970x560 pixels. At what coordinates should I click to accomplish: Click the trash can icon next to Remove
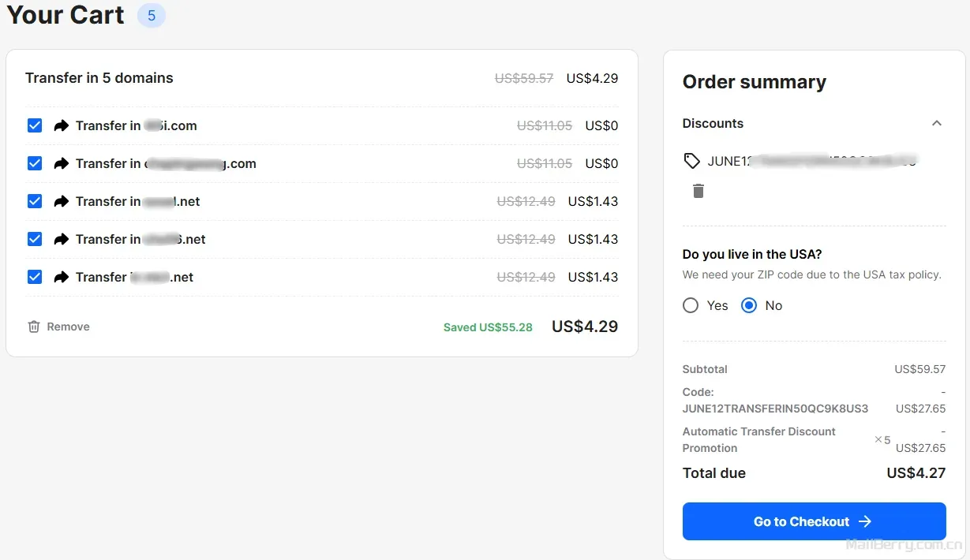tap(34, 327)
